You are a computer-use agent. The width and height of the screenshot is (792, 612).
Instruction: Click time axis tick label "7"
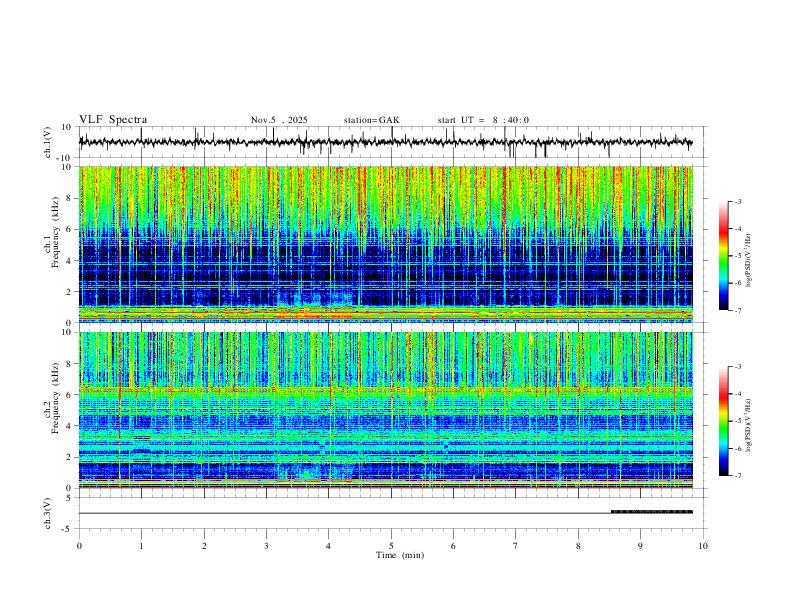(x=516, y=546)
